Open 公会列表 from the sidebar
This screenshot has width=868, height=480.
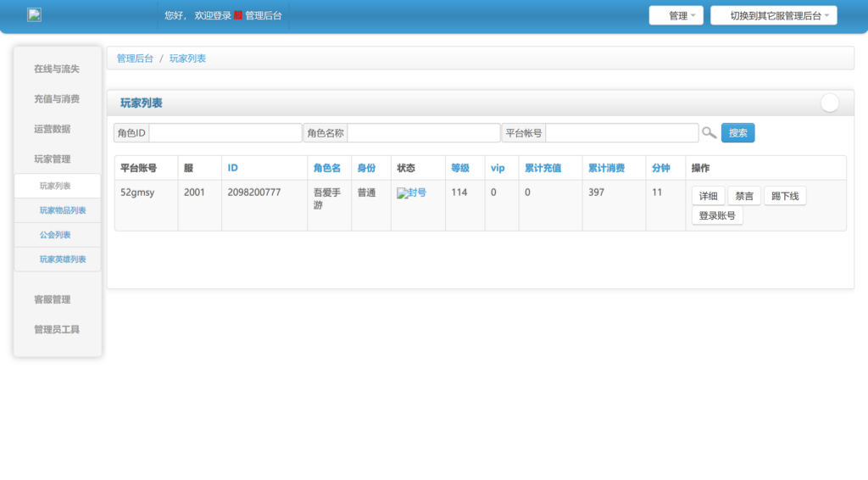[x=55, y=235]
